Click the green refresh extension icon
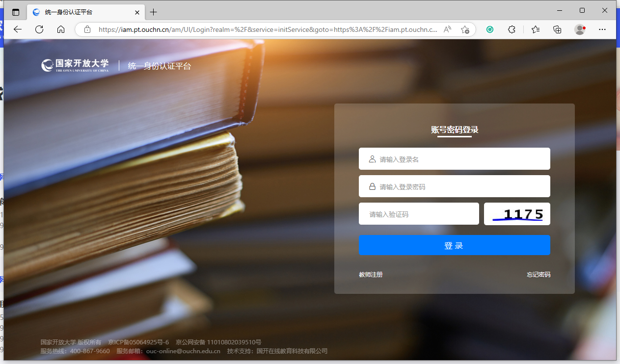 [490, 29]
